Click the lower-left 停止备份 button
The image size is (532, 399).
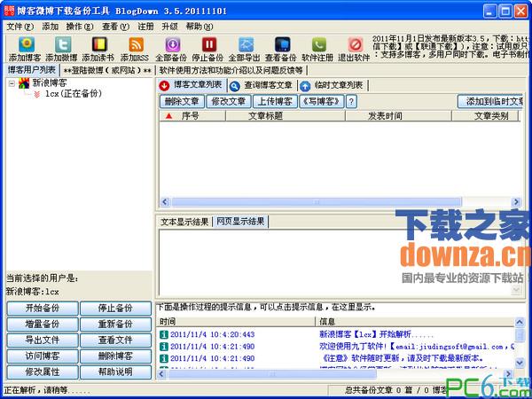(x=115, y=309)
